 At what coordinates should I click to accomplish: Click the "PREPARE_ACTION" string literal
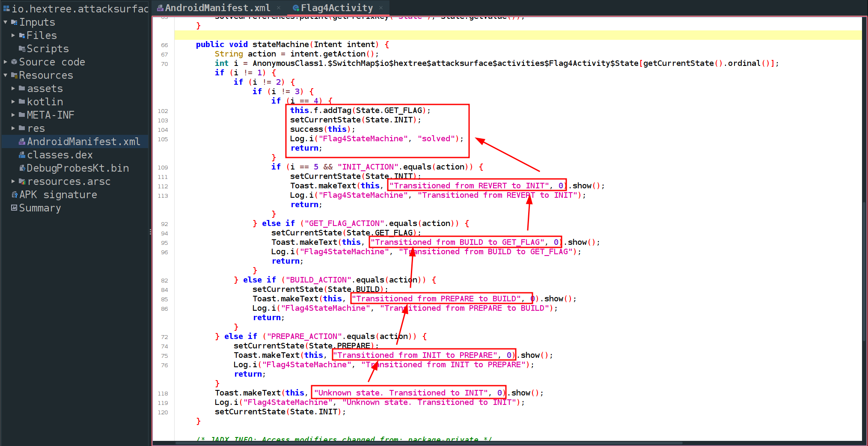(304, 336)
